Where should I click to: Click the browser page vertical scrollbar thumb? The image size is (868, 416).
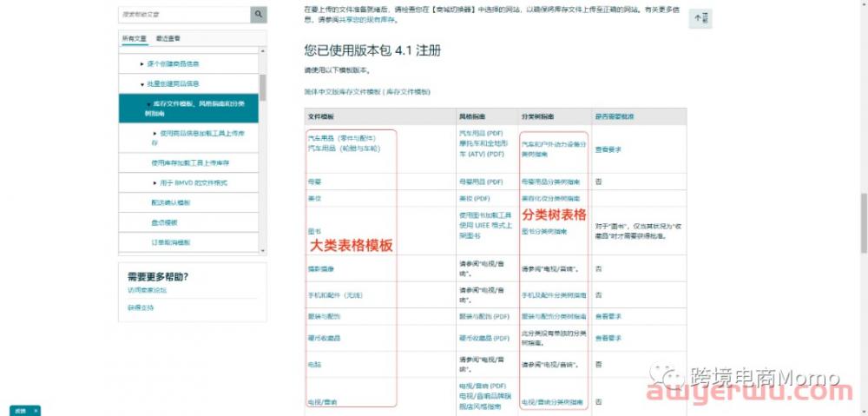pyautogui.click(x=864, y=224)
